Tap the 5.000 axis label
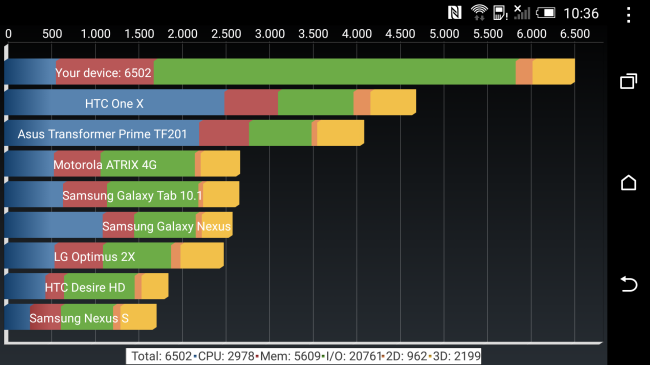 444,34
